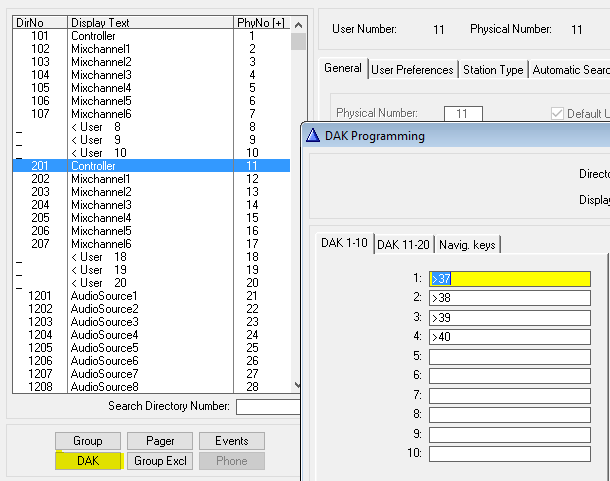Click the Search Directory Number field
The image size is (610, 481).
click(x=267, y=406)
